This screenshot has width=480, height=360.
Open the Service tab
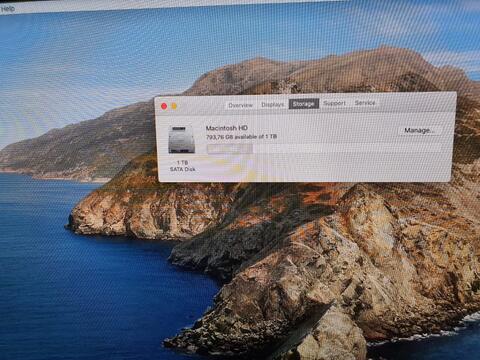(365, 103)
